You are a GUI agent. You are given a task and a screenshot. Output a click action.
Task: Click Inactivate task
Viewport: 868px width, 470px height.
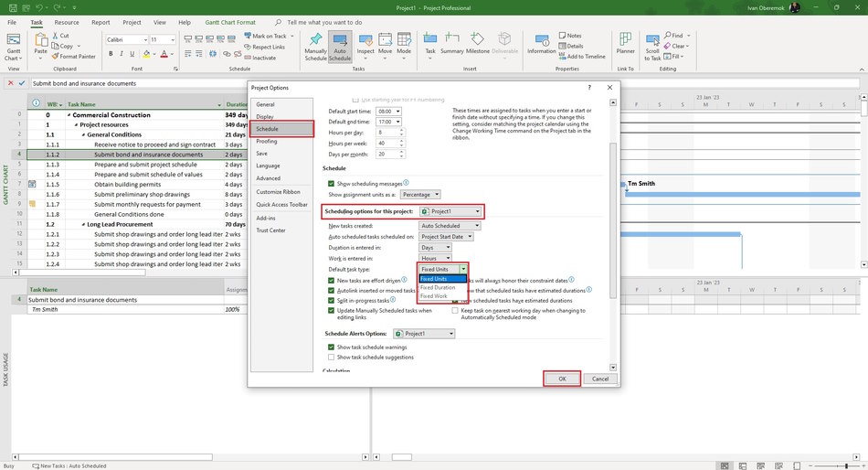tap(260, 58)
